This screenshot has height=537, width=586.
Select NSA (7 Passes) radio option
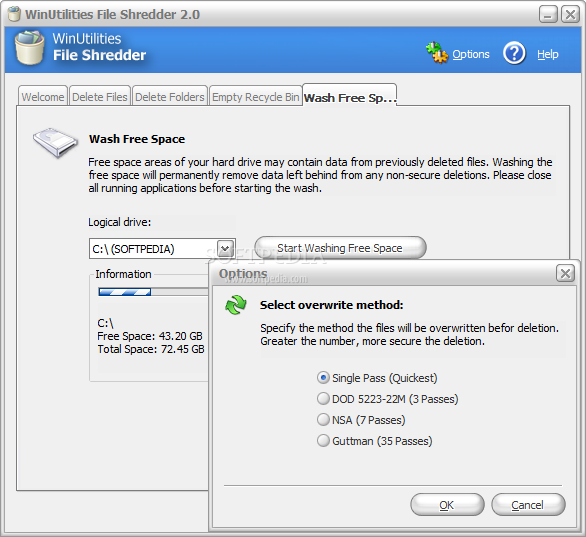(x=361, y=420)
